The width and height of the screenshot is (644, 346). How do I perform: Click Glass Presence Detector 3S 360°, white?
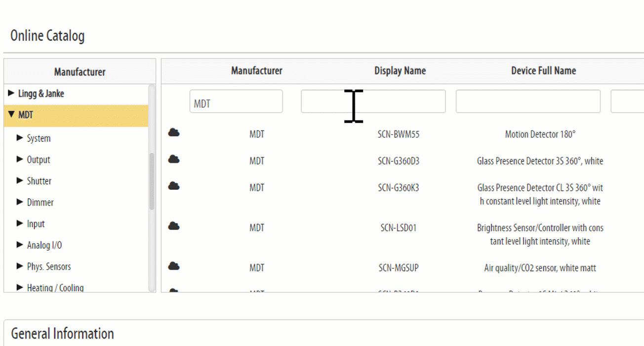point(540,161)
